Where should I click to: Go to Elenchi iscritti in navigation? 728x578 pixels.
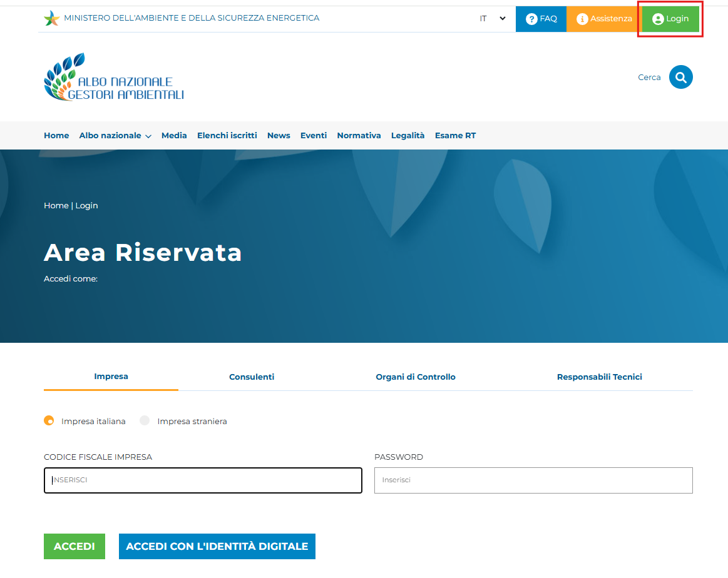227,136
